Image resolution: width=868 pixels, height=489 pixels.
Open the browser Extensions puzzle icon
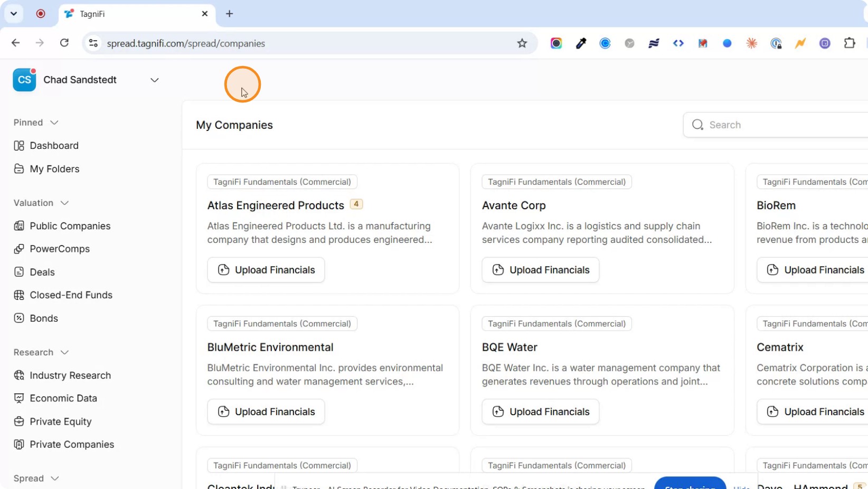pos(850,43)
